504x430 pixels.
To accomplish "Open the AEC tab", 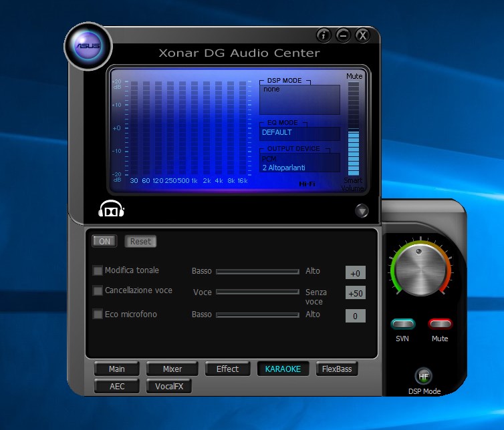I will (117, 386).
